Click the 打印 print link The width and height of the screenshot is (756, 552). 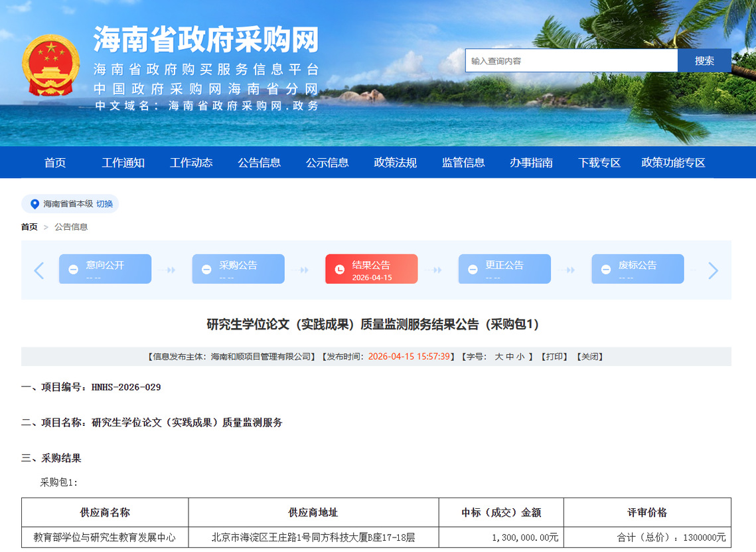point(556,357)
